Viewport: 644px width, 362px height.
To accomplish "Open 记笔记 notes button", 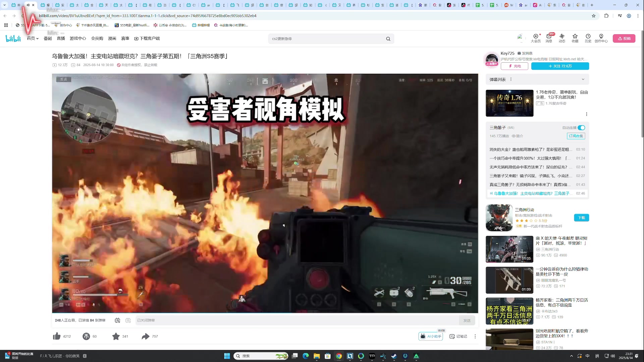I will [x=458, y=336].
